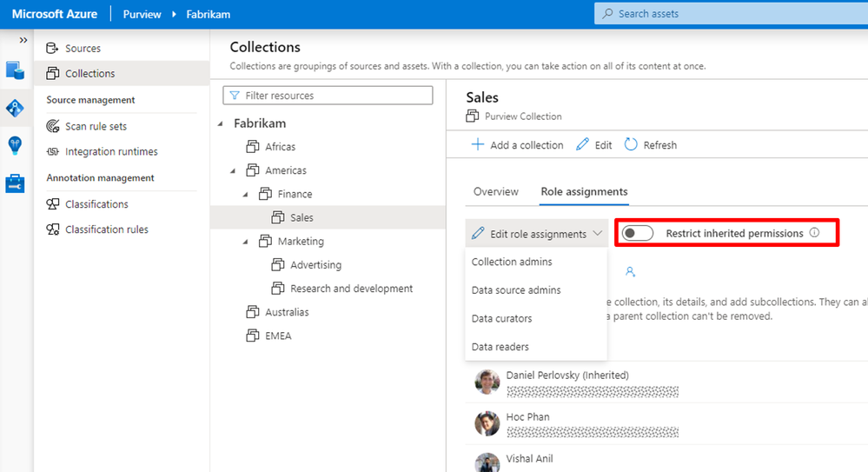Click the Edit pencil icon

pos(582,145)
